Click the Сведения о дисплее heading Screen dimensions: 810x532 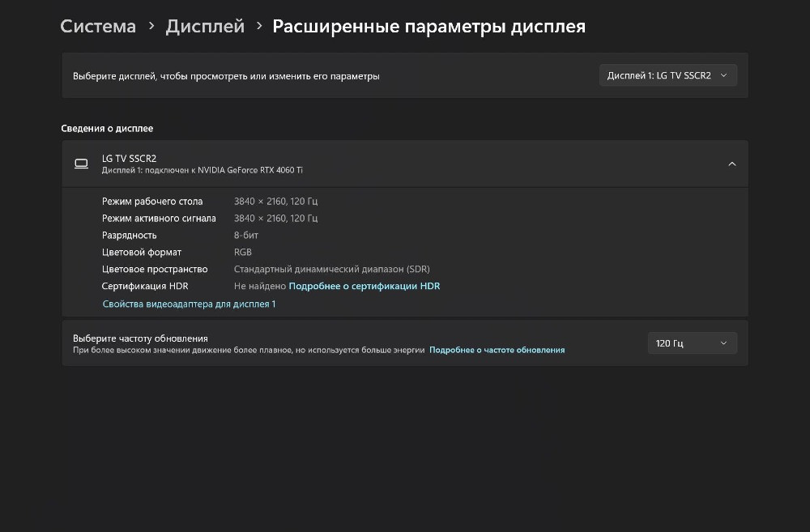(x=107, y=128)
